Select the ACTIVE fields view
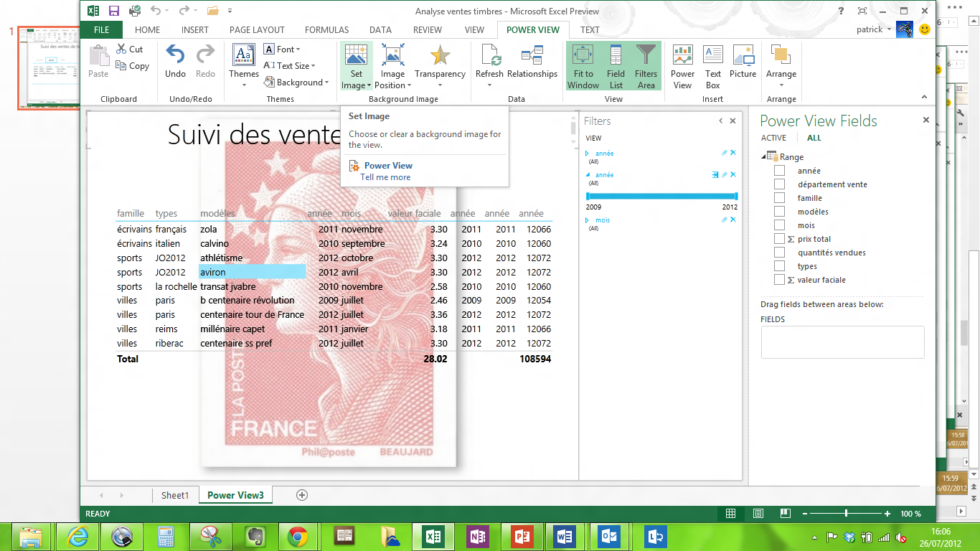 773,138
